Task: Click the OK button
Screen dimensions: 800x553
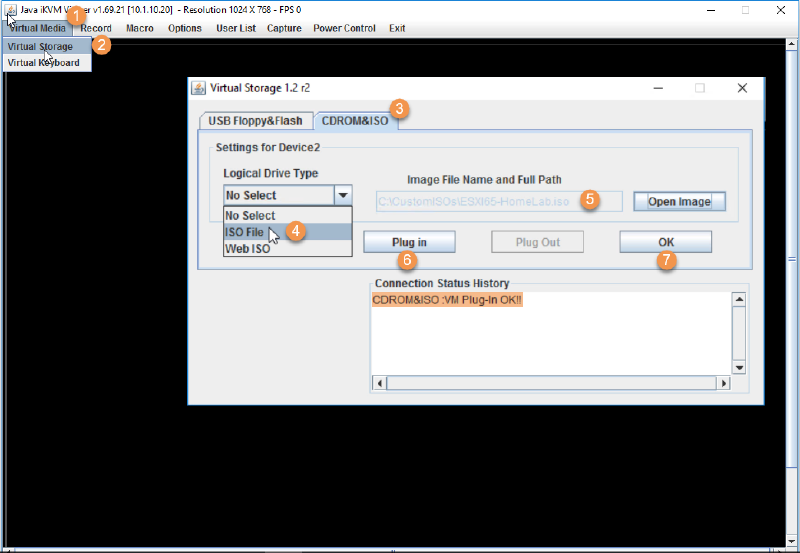Action: click(x=665, y=242)
